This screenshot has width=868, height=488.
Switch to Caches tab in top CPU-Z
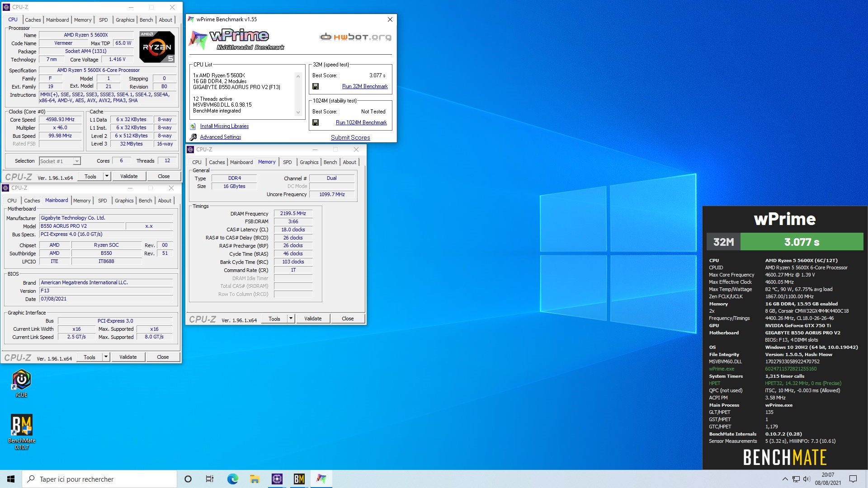33,20
